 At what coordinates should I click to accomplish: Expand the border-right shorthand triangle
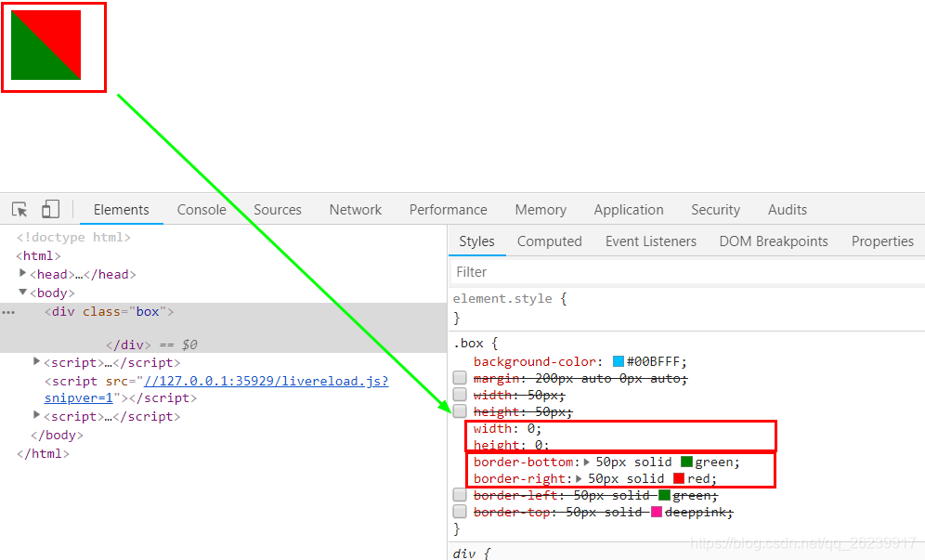click(580, 478)
